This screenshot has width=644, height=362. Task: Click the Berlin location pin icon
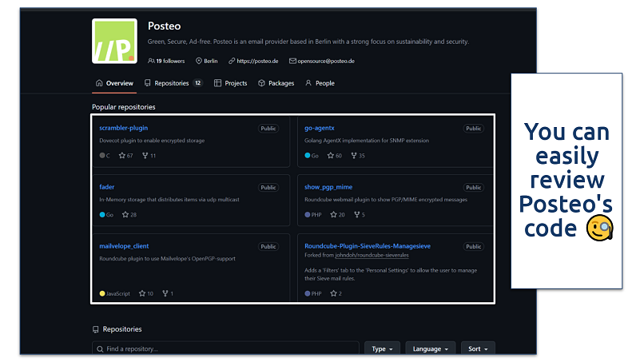point(199,61)
